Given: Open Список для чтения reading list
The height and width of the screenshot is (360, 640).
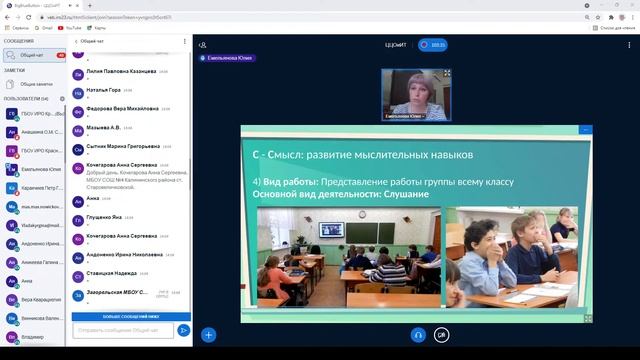Looking at the screenshot, I should tap(614, 28).
